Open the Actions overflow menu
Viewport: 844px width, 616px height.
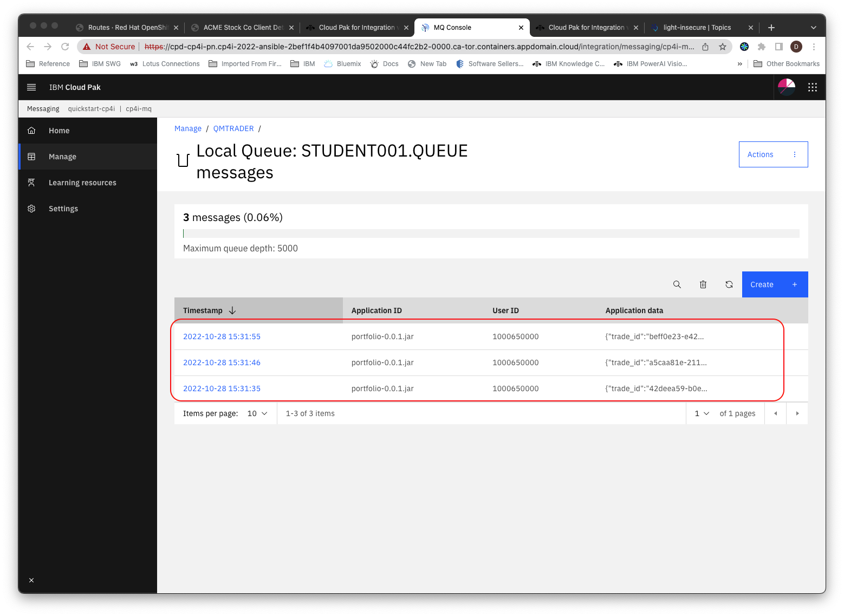point(773,154)
